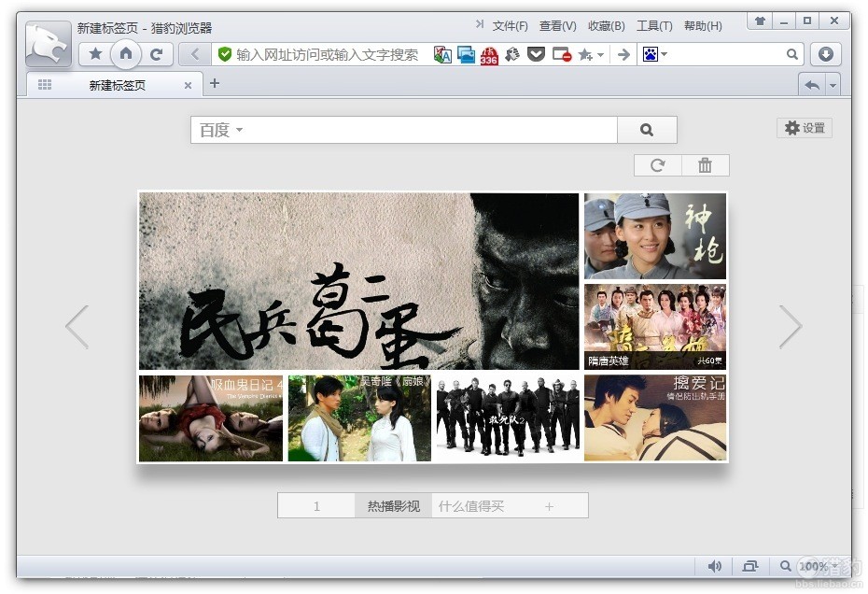Open the 民兵葛二蛋 large thumbnail
The image size is (868, 594).
359,281
